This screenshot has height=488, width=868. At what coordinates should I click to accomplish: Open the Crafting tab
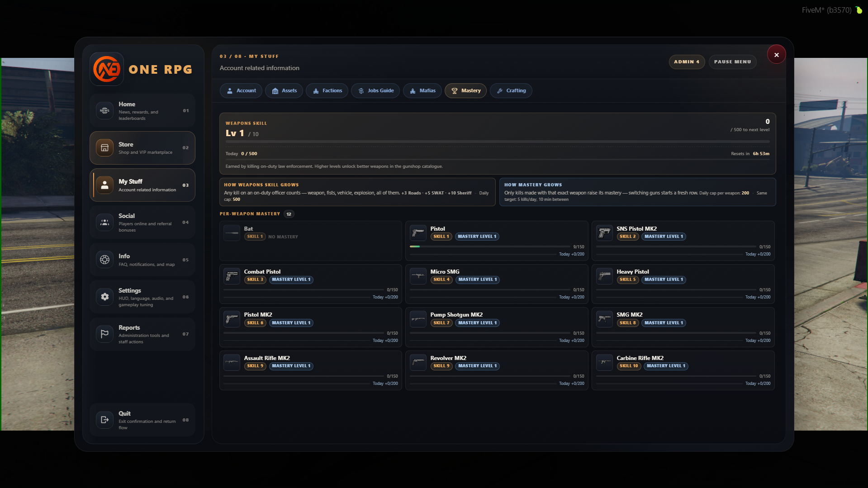coord(511,90)
